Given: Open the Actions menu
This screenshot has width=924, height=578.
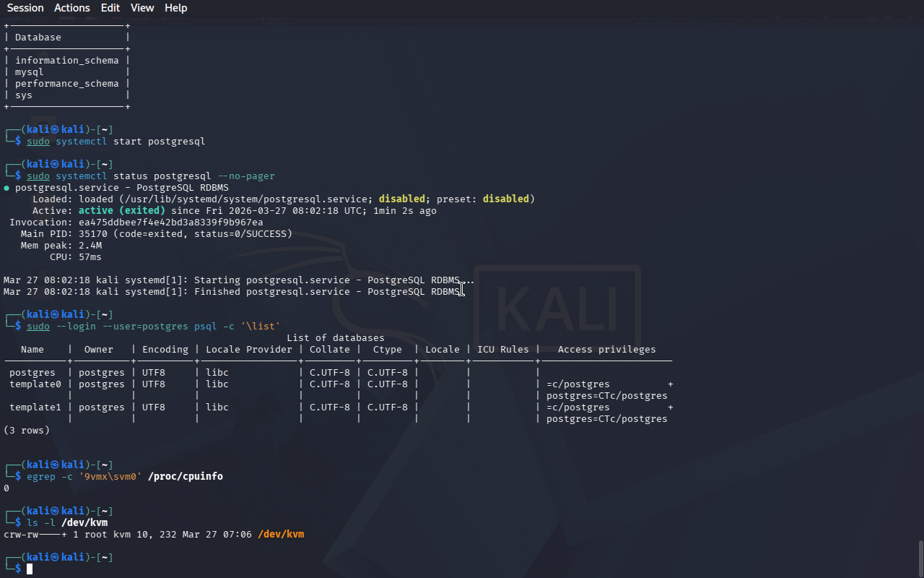Looking at the screenshot, I should point(72,8).
